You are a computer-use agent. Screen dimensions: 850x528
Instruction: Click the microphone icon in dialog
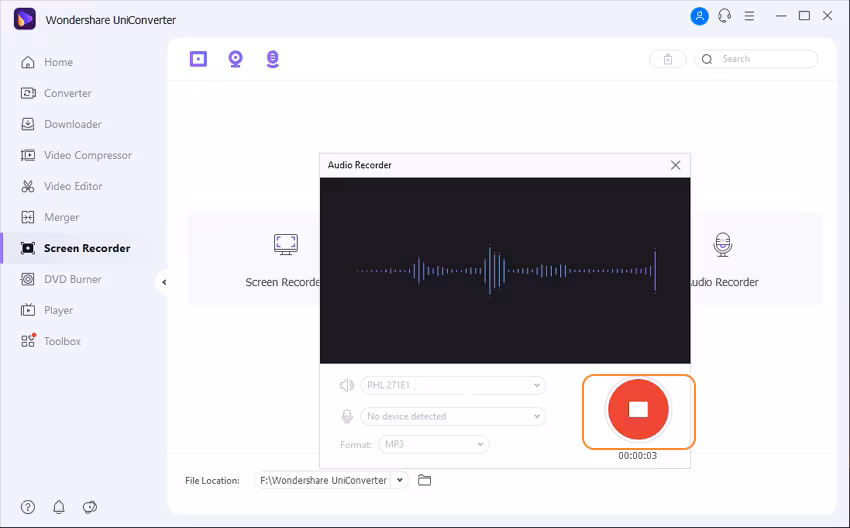[346, 416]
